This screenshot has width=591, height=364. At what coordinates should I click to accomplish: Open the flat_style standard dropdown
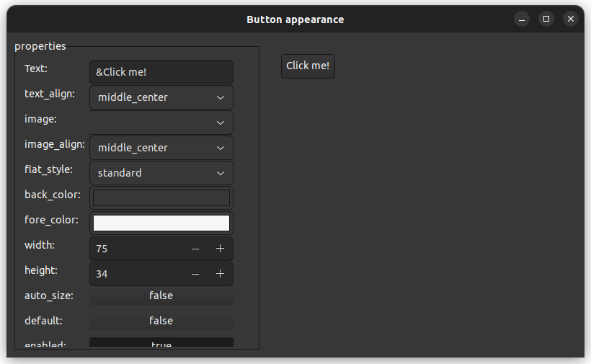pos(161,173)
